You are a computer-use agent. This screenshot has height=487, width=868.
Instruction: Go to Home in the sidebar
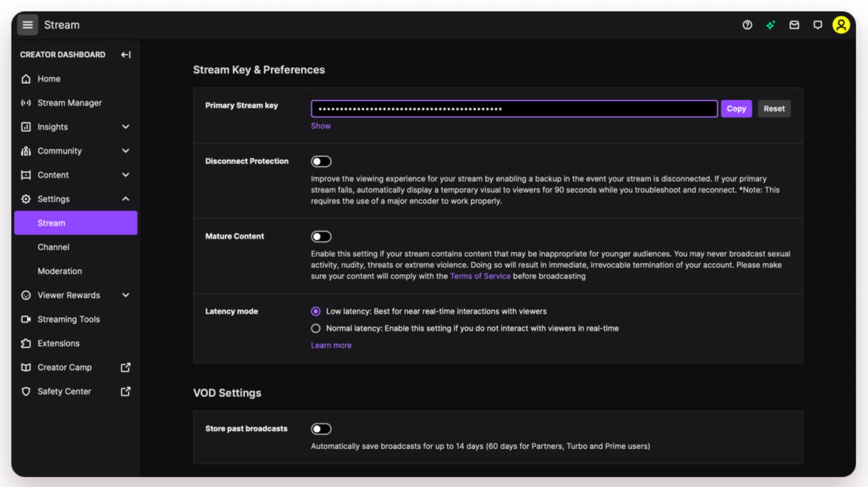[76, 79]
